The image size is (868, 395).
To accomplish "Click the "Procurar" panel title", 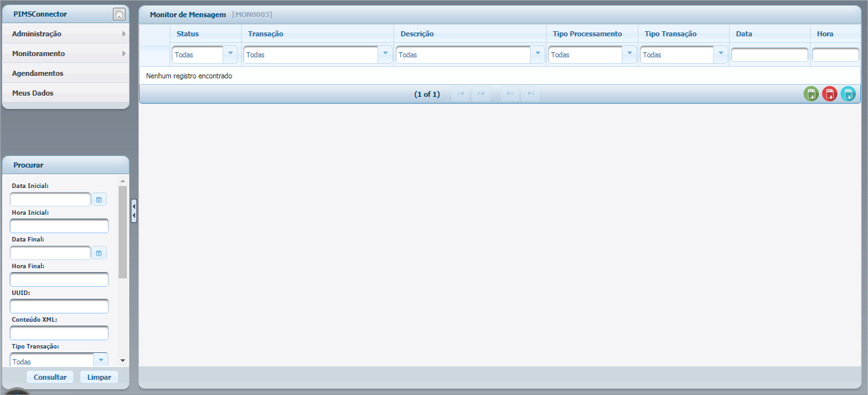I will coord(28,165).
